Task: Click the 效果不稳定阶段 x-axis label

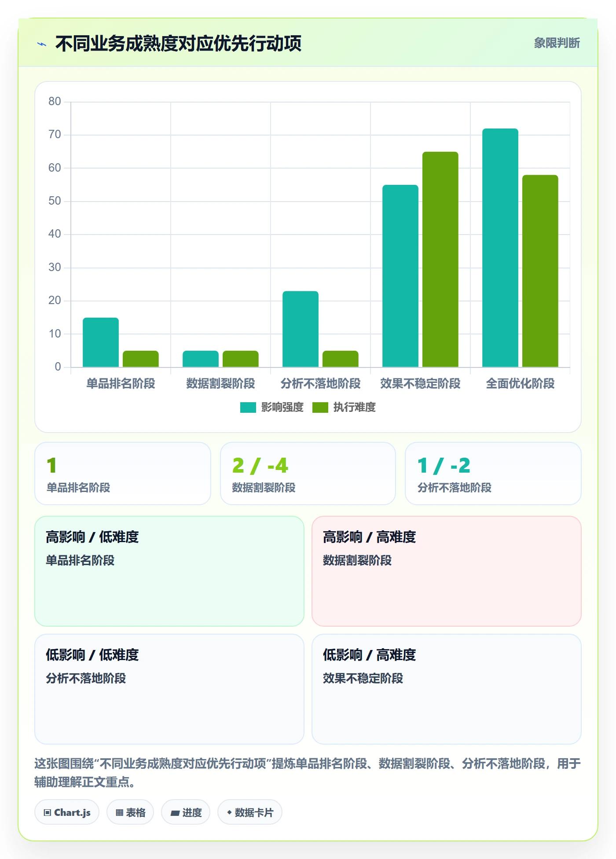Action: [x=420, y=384]
